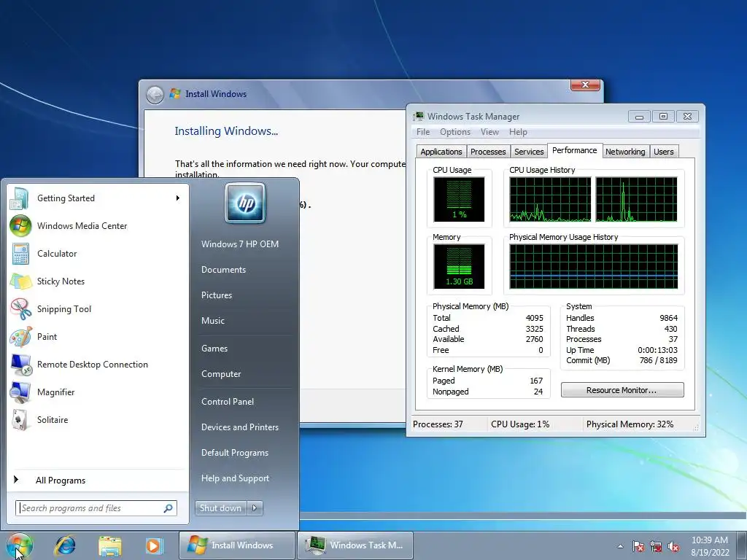747x560 pixels.
Task: Switch to the Networking tab
Action: 625,152
